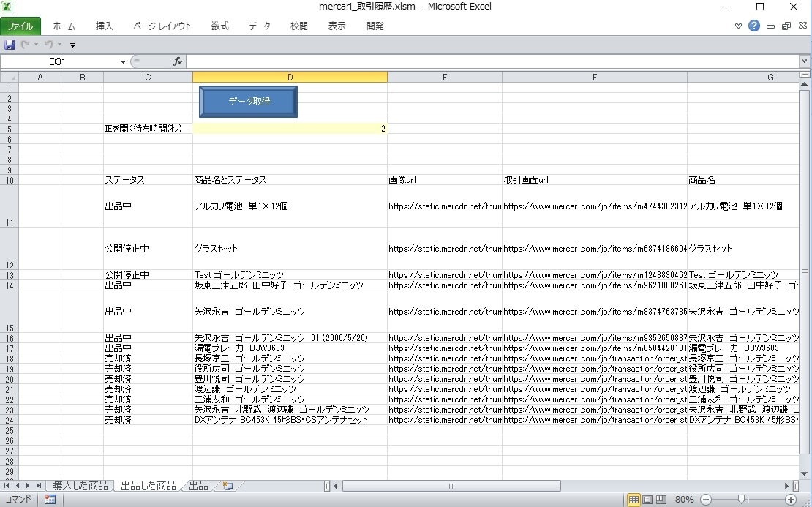Click the horizontal scrollbar left arrow
Viewport: 812px width, 507px height.
[x=336, y=486]
